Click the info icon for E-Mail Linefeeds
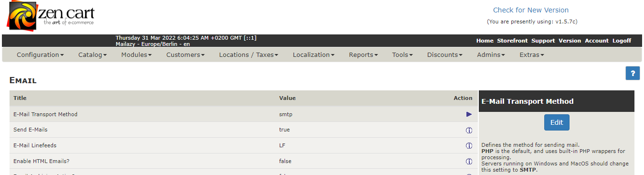This screenshot has height=175, width=644. click(469, 146)
